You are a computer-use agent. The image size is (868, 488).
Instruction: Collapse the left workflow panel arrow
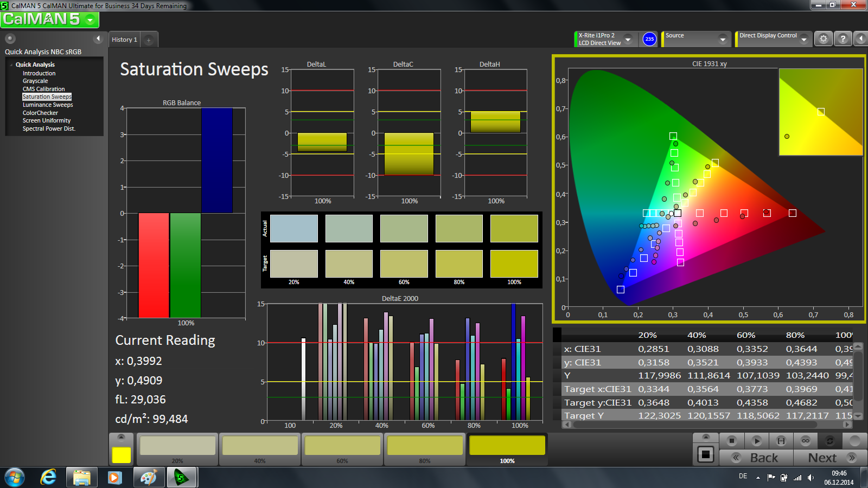pyautogui.click(x=98, y=38)
